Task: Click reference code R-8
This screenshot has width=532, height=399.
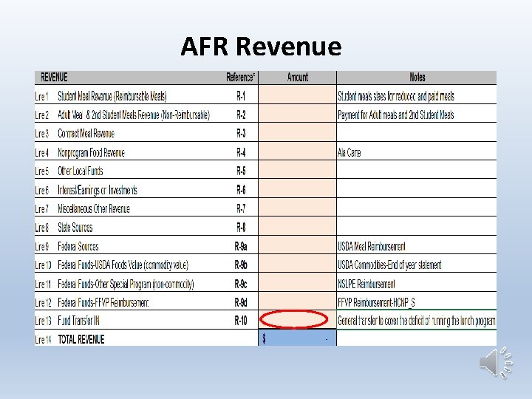Action: [241, 228]
